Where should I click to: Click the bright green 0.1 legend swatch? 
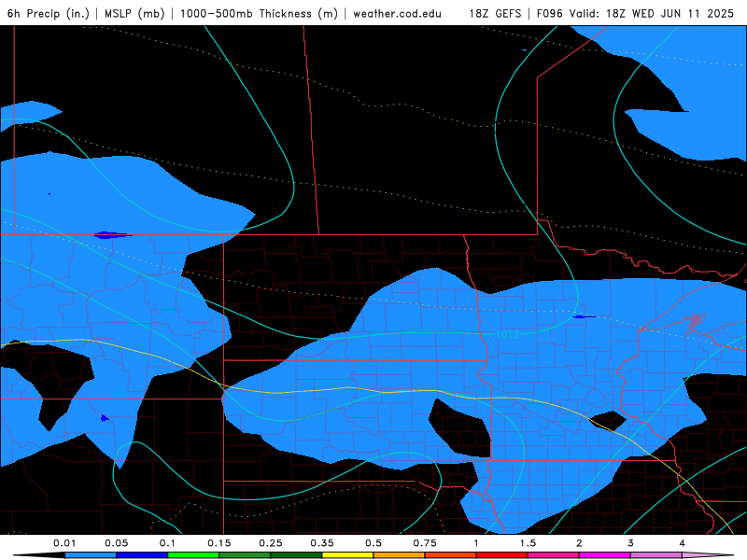(193, 555)
